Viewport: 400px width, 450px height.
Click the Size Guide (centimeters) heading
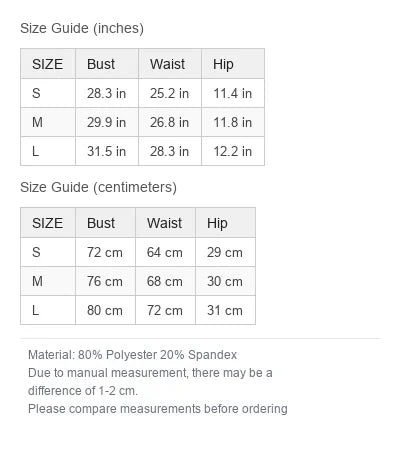pyautogui.click(x=98, y=187)
